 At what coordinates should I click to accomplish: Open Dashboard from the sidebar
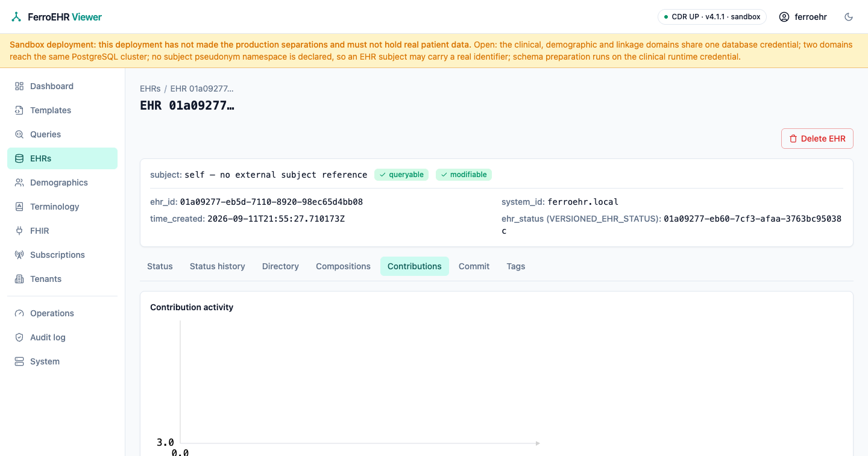62,86
